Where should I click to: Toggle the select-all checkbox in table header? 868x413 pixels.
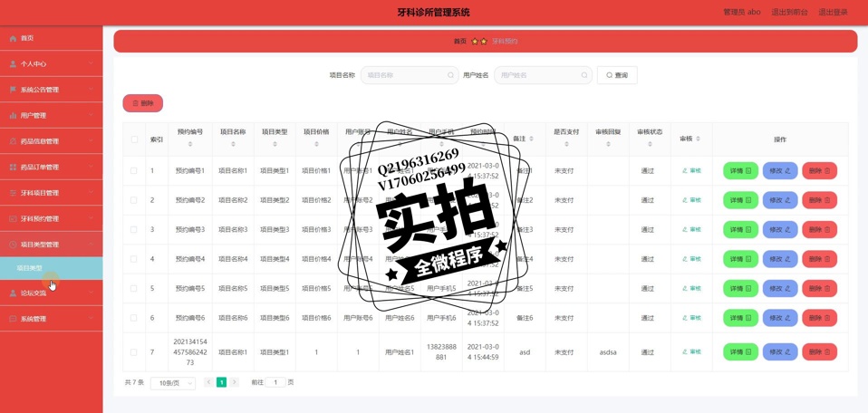pyautogui.click(x=134, y=139)
